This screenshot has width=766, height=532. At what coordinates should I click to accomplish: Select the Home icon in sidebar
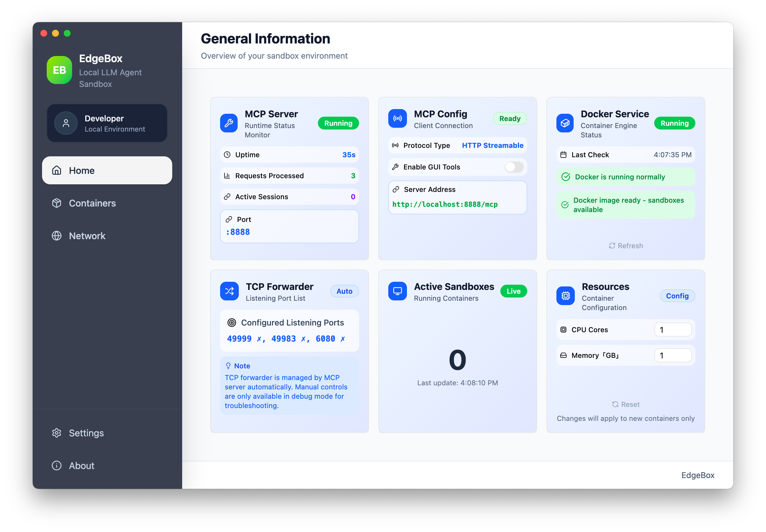56,170
